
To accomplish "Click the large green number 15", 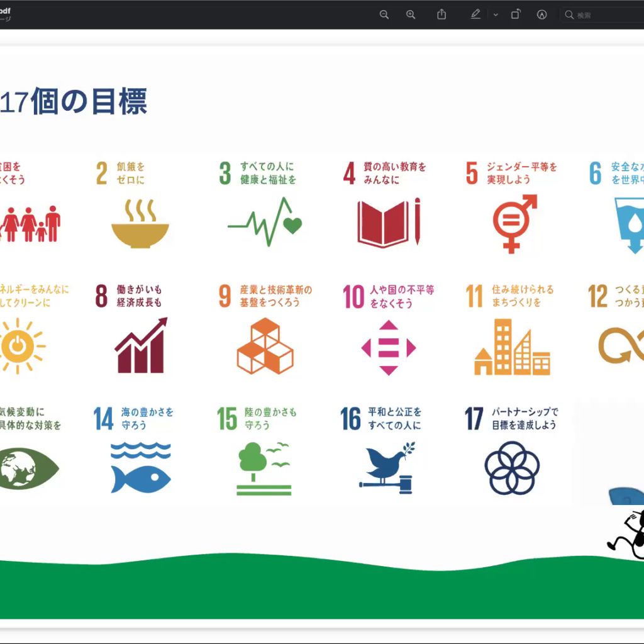I will coord(227,418).
